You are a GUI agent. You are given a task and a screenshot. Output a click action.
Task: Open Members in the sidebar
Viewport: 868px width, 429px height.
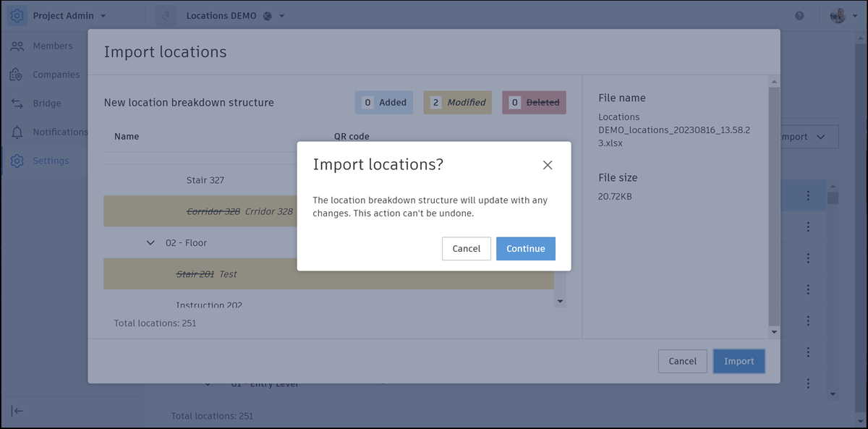(52, 46)
